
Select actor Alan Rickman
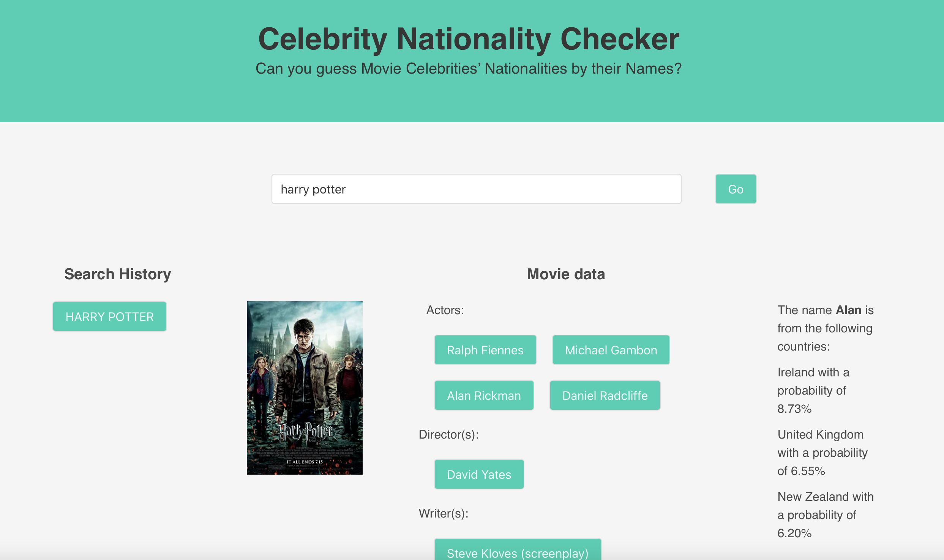[x=484, y=395]
